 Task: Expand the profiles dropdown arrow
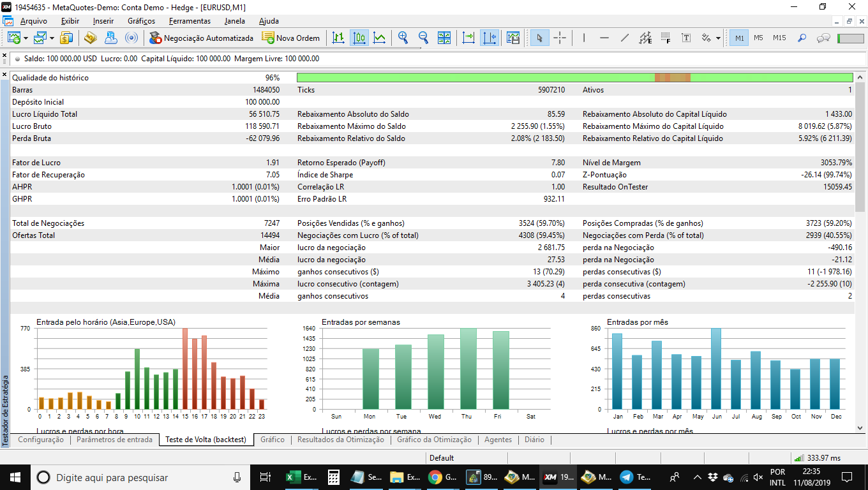[x=52, y=38]
